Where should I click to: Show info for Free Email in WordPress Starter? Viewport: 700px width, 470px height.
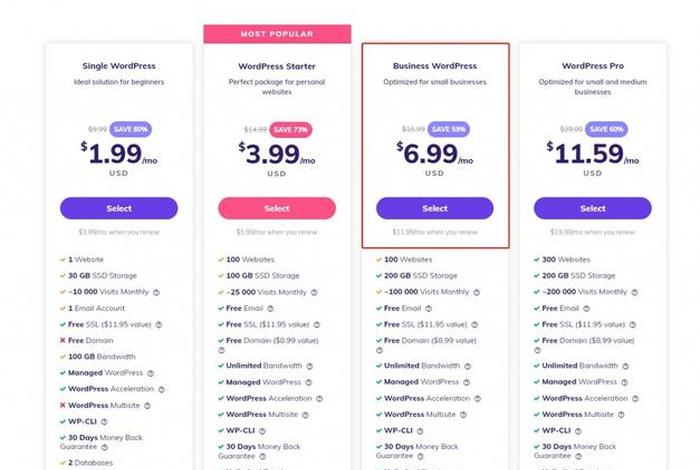tap(271, 308)
